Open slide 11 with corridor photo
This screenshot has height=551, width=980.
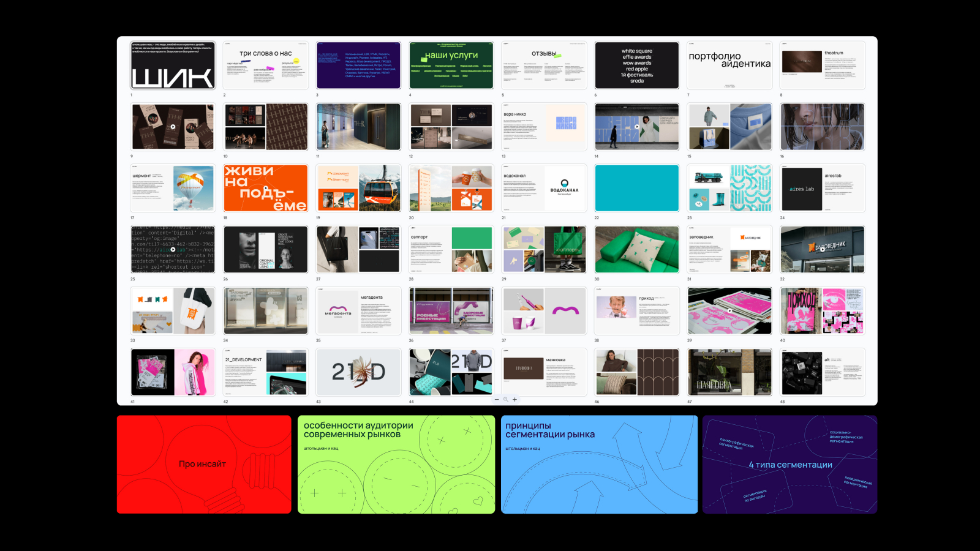(x=358, y=127)
